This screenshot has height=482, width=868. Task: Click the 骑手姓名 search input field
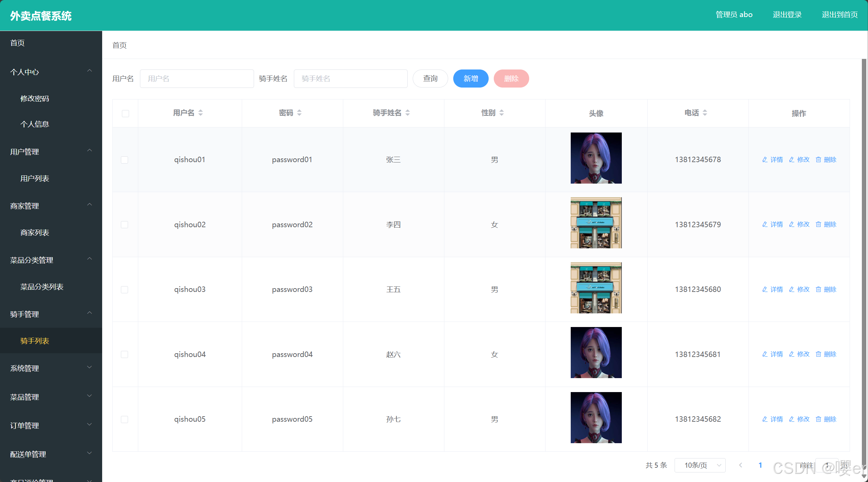pyautogui.click(x=350, y=79)
